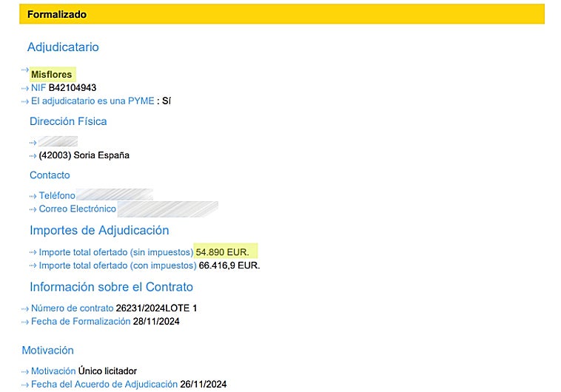Click the Dirección Física heading
Image resolution: width=561 pixels, height=392 pixels.
click(x=68, y=121)
